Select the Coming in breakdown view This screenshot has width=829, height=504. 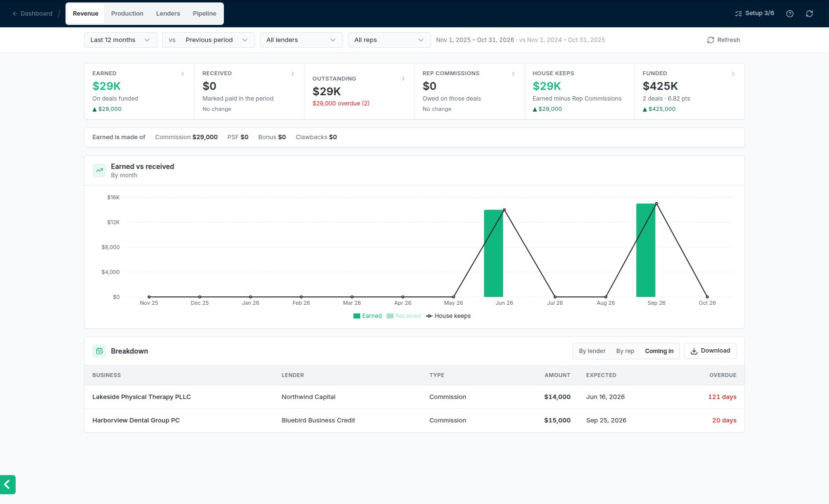[659, 351]
